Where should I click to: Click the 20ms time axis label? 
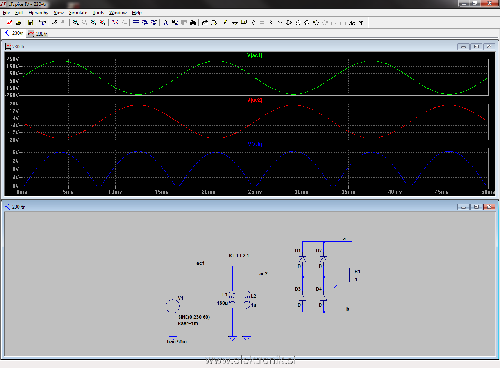click(208, 192)
